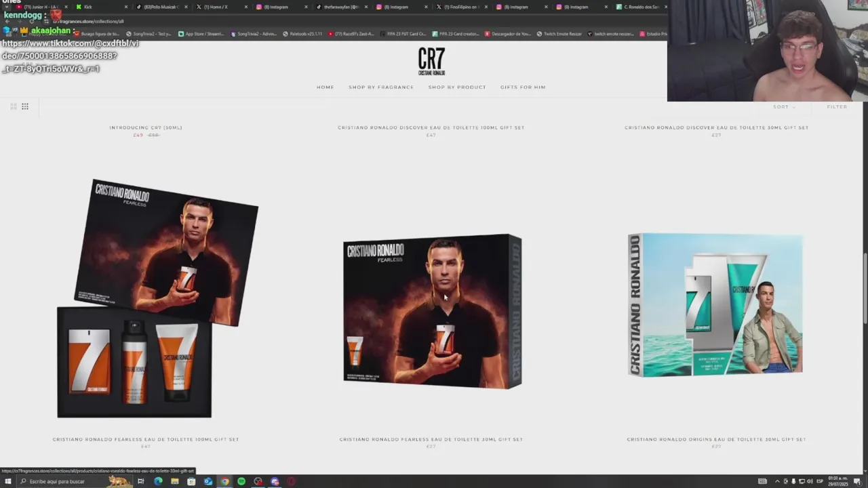Open Task View from the taskbar
Image resolution: width=868 pixels, height=488 pixels.
click(x=141, y=481)
